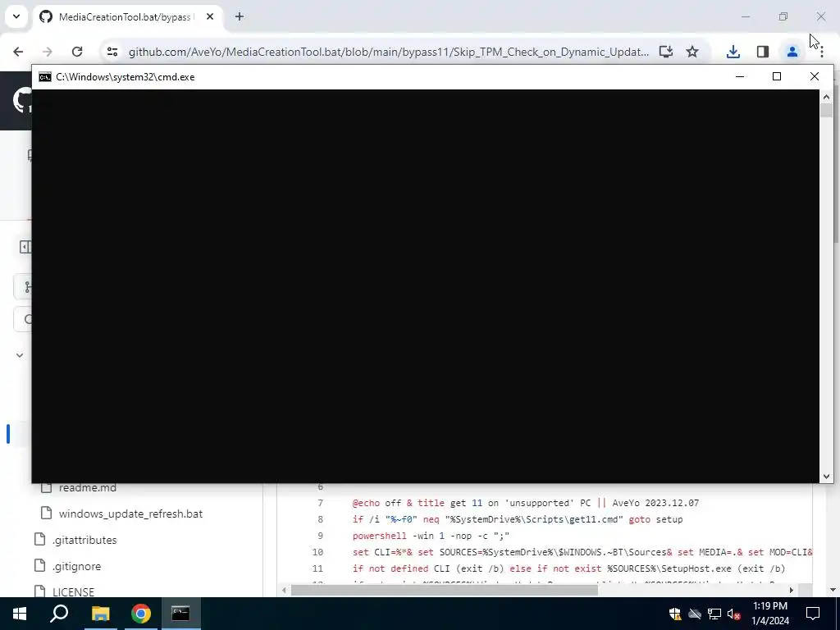
Task: Click horizontal code scrollbar thumb
Action: pyautogui.click(x=444, y=591)
